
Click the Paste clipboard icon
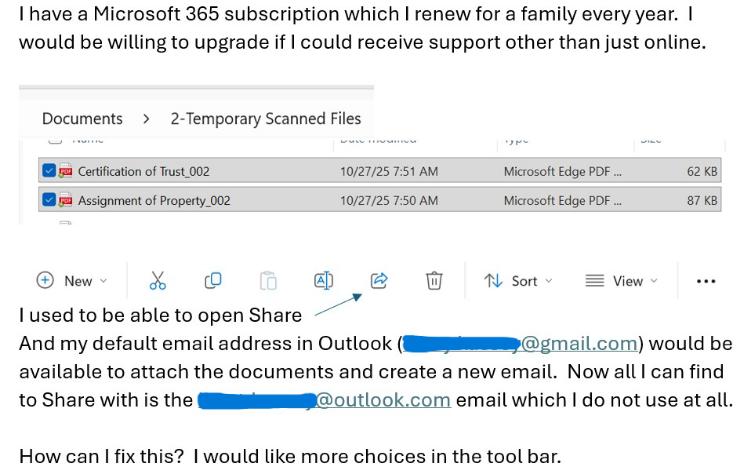click(x=268, y=281)
